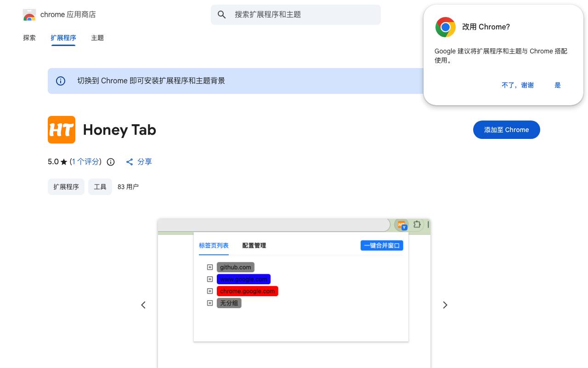The width and height of the screenshot is (588, 368).
Task: Click 一键合并窗口 button in screenshot
Action: click(382, 246)
